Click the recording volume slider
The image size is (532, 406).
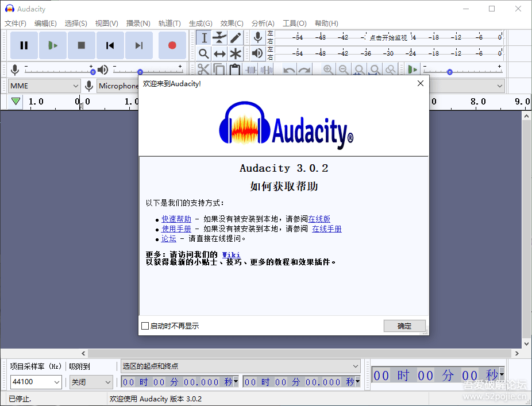click(57, 70)
